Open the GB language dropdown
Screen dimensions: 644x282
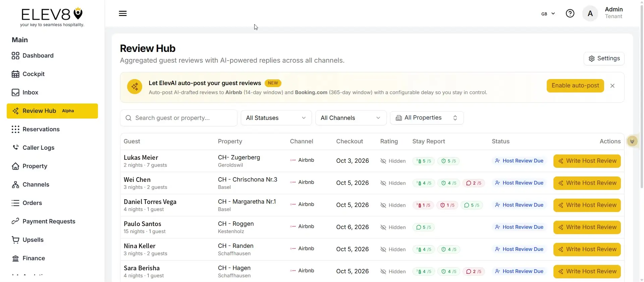(x=548, y=14)
